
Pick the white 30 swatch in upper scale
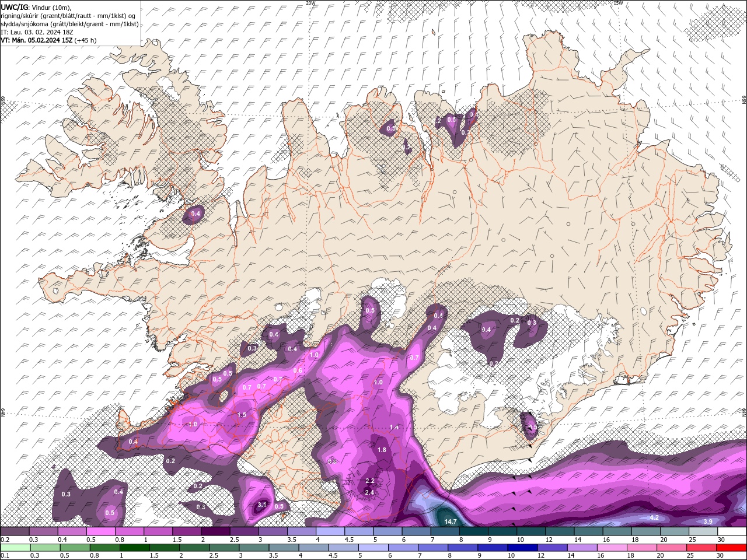(x=732, y=531)
